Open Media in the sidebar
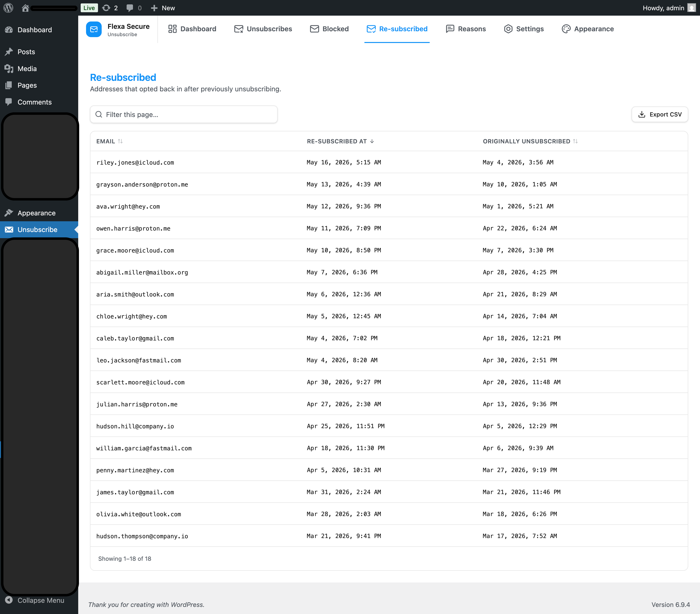Screen dimensions: 700x614 [x=27, y=68]
